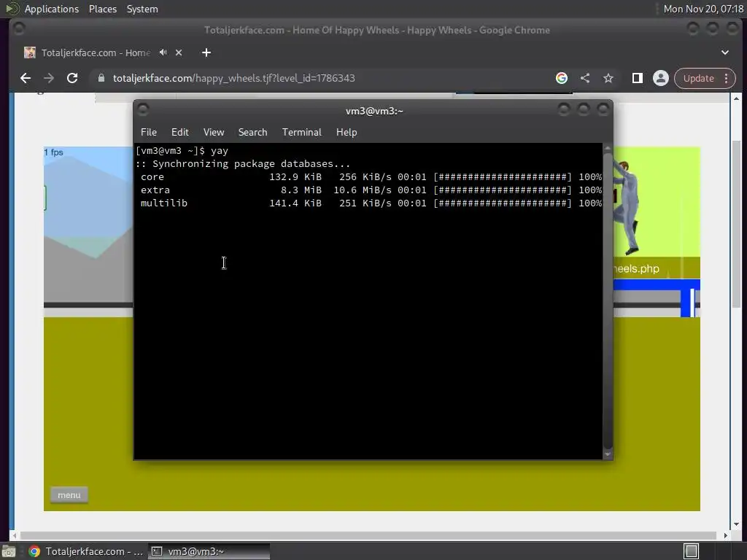Open the terminal File menu
Viewport: 747px width, 560px height.
149,133
